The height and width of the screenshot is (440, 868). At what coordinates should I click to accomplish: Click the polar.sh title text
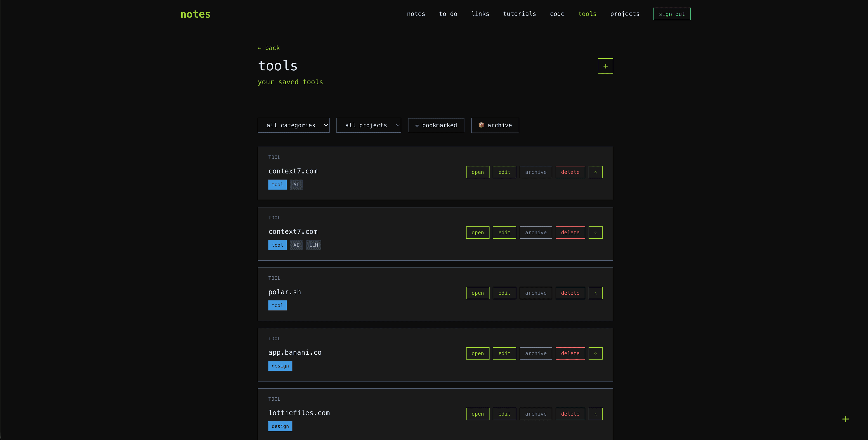tap(284, 292)
